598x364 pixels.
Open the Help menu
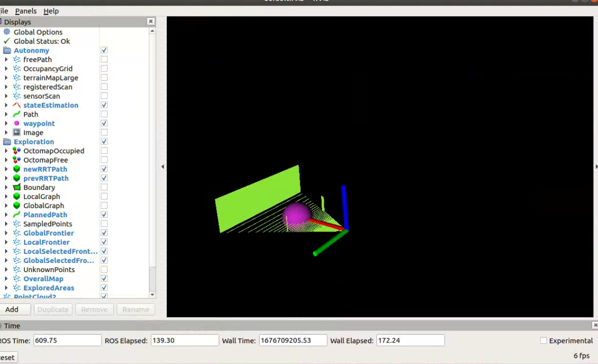coord(51,11)
